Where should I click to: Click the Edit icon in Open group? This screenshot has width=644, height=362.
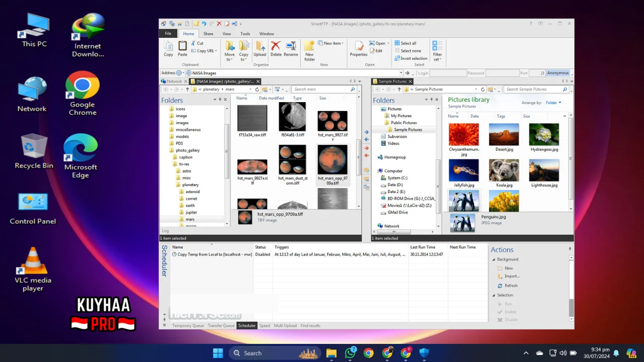click(x=375, y=51)
